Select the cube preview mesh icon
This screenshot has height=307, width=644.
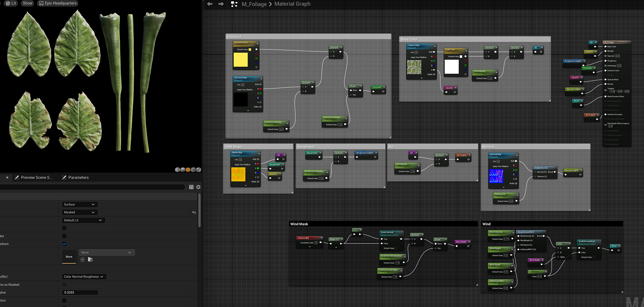click(x=193, y=170)
